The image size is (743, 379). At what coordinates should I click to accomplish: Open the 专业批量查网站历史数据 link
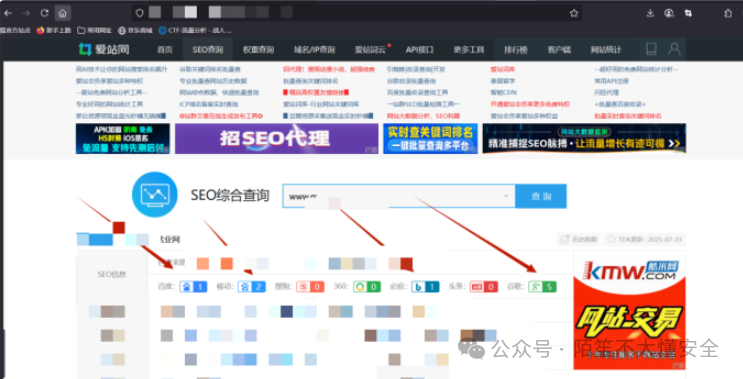click(x=213, y=81)
